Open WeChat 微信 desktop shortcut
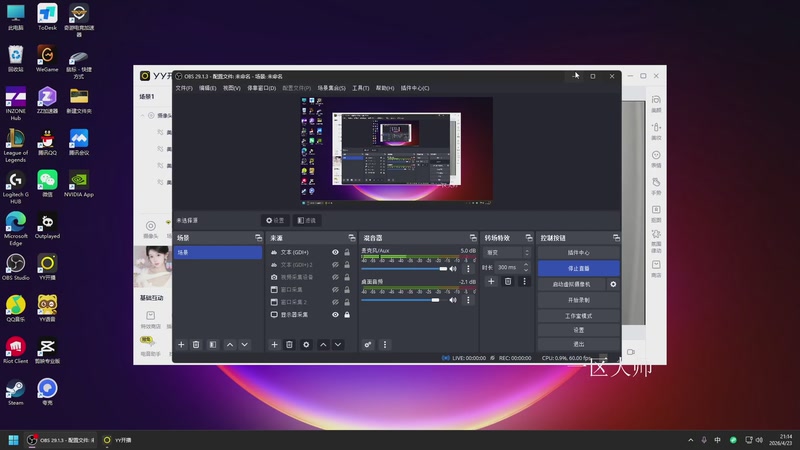This screenshot has width=800, height=450. (x=47, y=181)
